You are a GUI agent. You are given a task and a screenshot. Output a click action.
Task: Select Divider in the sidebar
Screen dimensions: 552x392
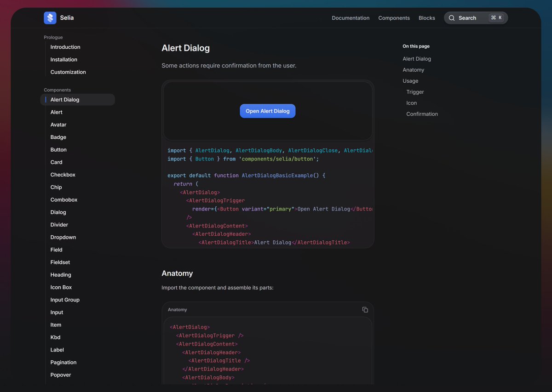59,225
